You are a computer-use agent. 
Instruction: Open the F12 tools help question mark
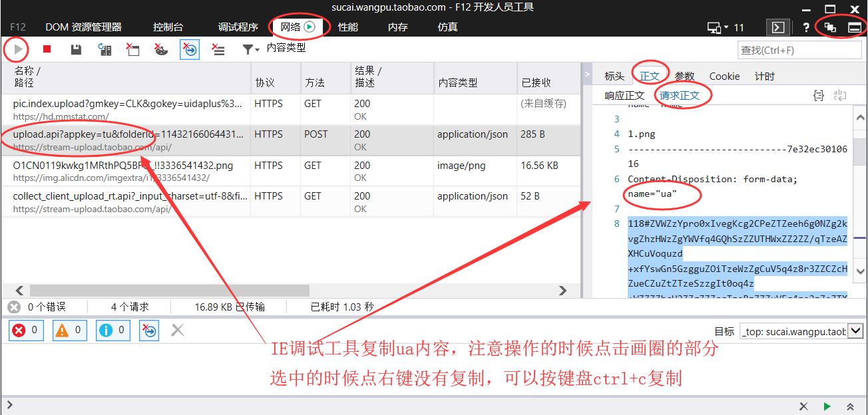pos(806,27)
